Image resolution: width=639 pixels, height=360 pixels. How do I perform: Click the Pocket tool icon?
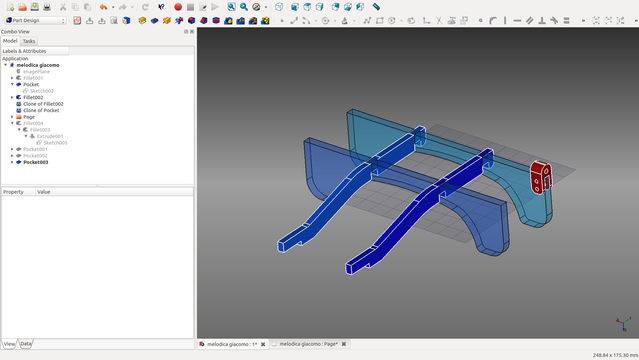154,20
